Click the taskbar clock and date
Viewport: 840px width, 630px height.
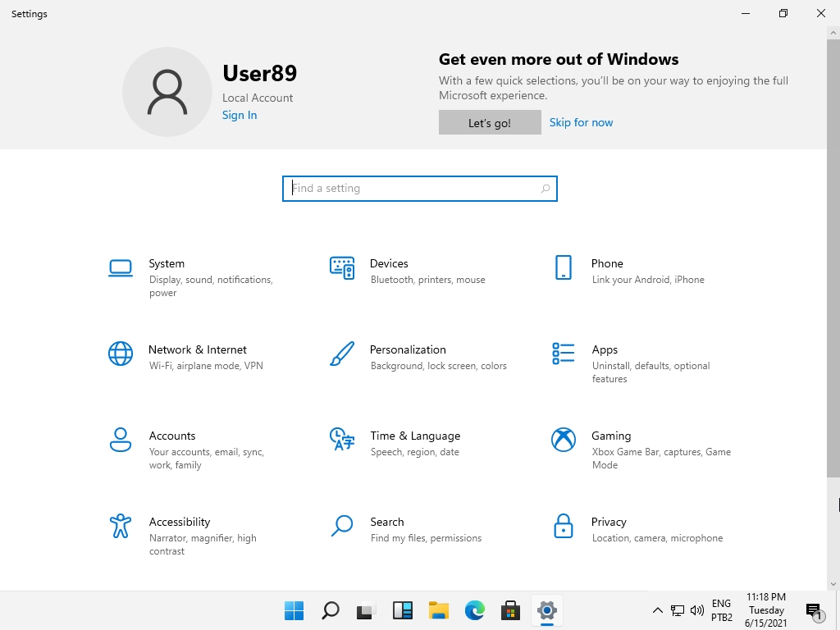[x=766, y=610]
